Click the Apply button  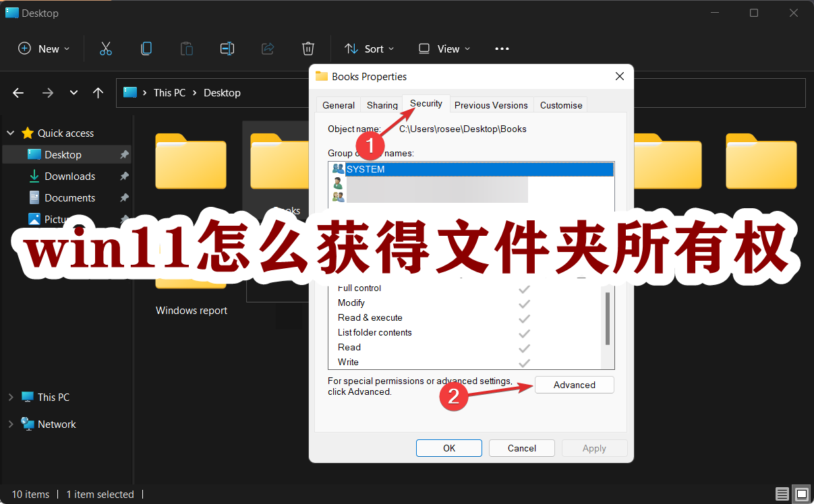pyautogui.click(x=594, y=448)
